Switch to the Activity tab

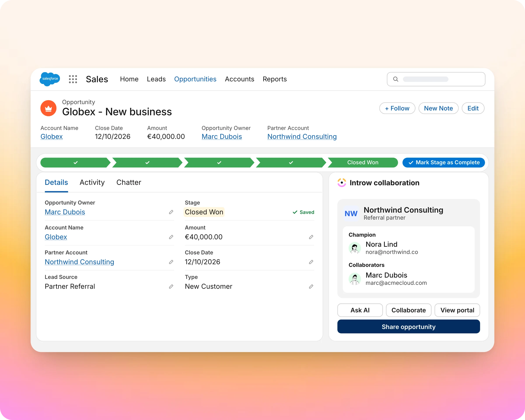point(92,182)
